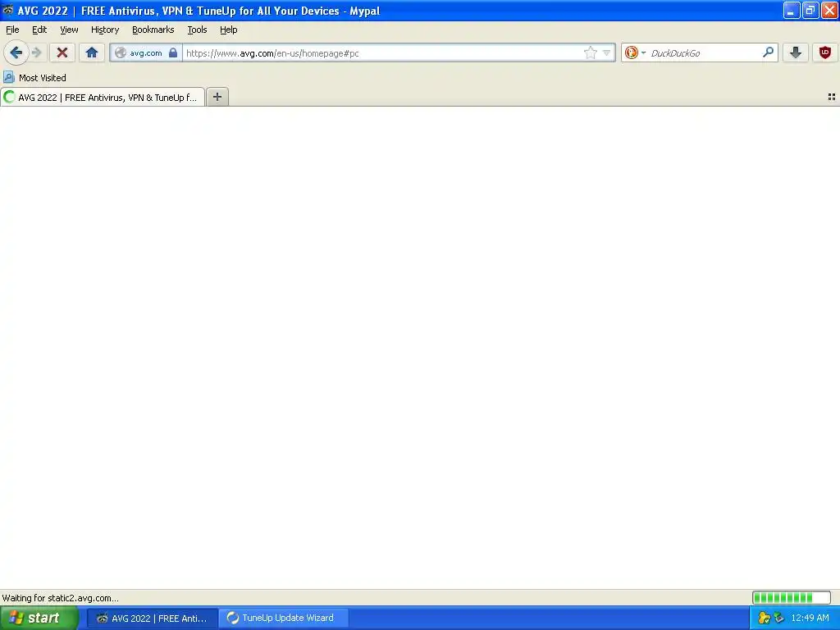Expand the URL history dropdown arrow
This screenshot has width=840, height=630.
[606, 52]
